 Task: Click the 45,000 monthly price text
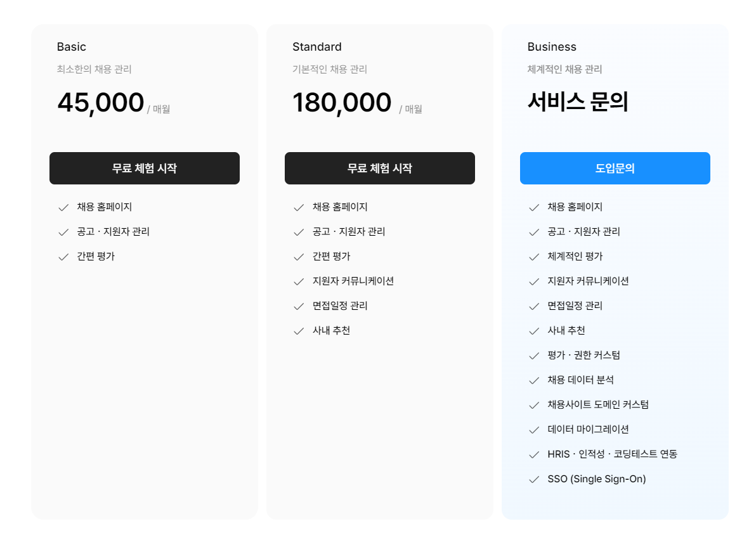point(101,102)
